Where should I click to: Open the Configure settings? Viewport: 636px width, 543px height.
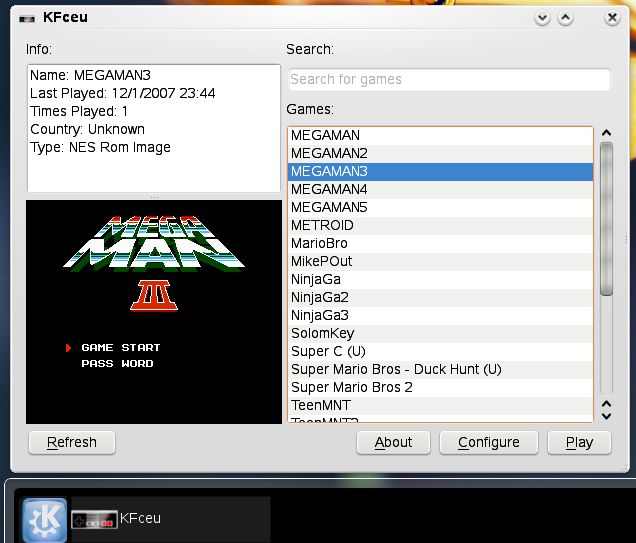tap(489, 442)
